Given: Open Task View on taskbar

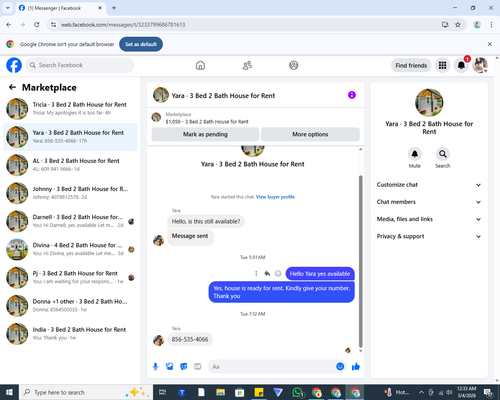Looking at the screenshot, I should point(162,392).
